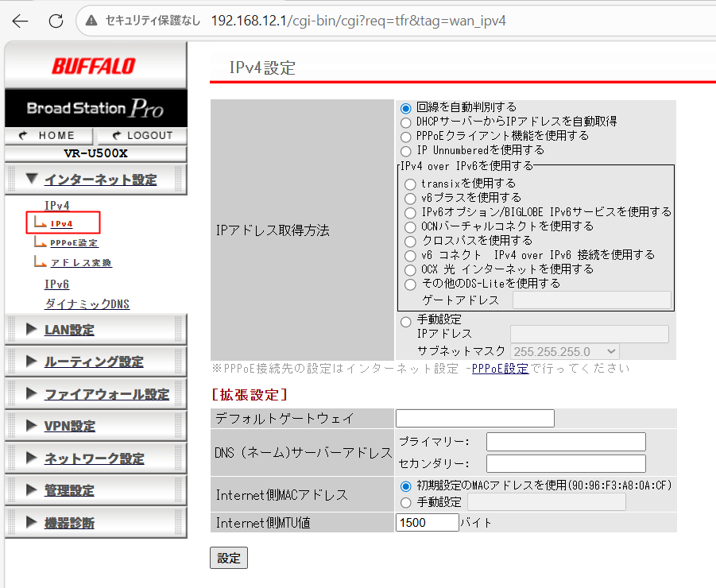
Task: Click the デフォルトゲートウェイ input field
Action: coord(474,419)
